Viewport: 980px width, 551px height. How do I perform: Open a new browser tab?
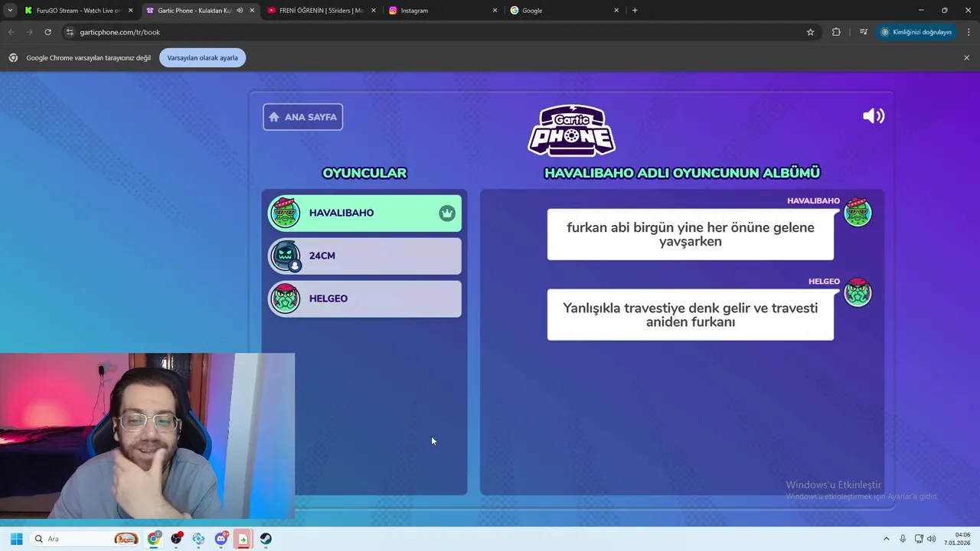(635, 11)
